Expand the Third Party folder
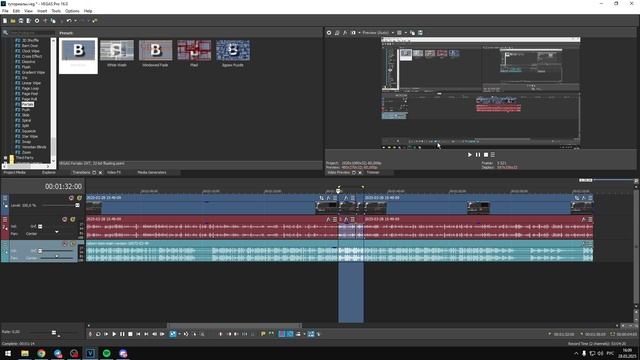 pyautogui.click(x=5, y=158)
